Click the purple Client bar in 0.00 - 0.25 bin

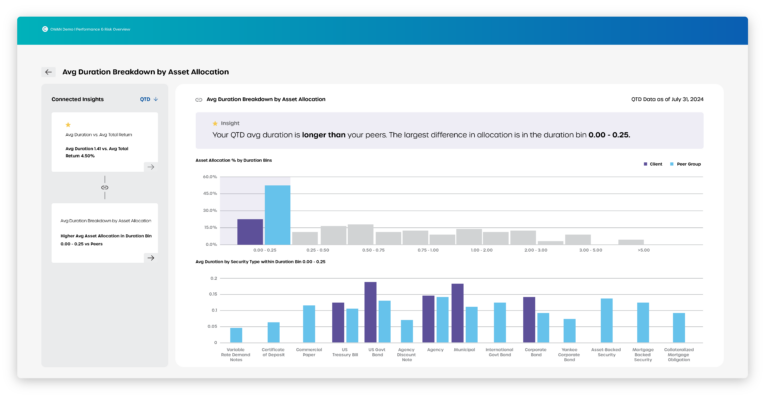tap(250, 232)
